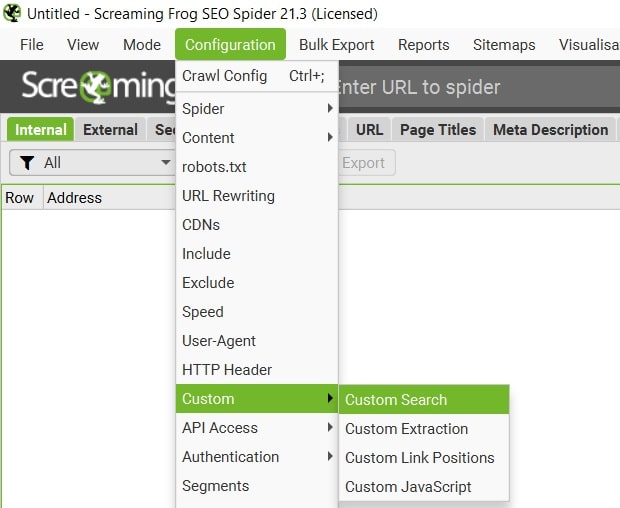Click the Screaming Frog logo banner
Screen dimensions: 620x508
click(x=95, y=87)
